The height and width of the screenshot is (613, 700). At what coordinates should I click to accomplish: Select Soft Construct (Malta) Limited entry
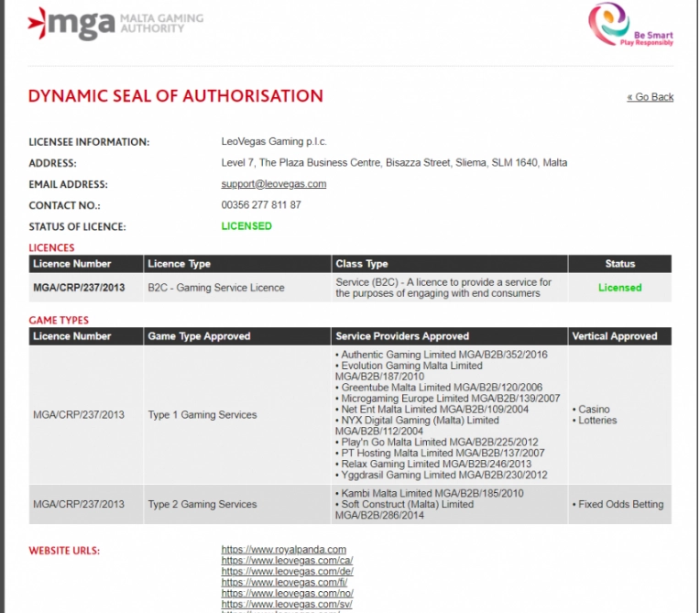click(x=405, y=509)
